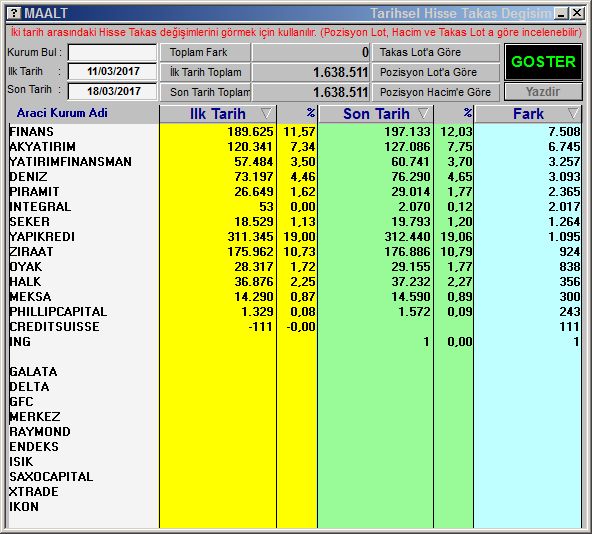Select the DENIZ row name
Image resolution: width=592 pixels, height=534 pixels.
pyautogui.click(x=28, y=177)
